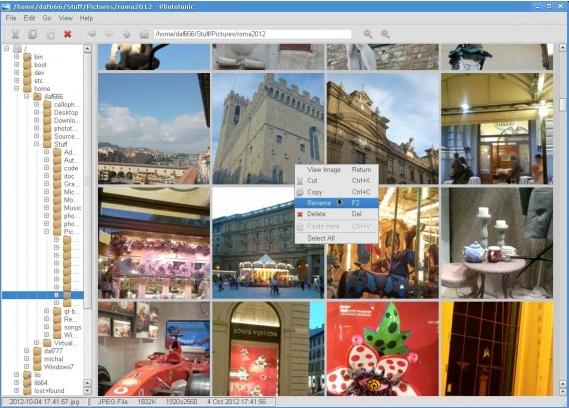This screenshot has height=408, width=569.
Task: Click the folder tree scrollbar down arrow
Action: [87, 391]
